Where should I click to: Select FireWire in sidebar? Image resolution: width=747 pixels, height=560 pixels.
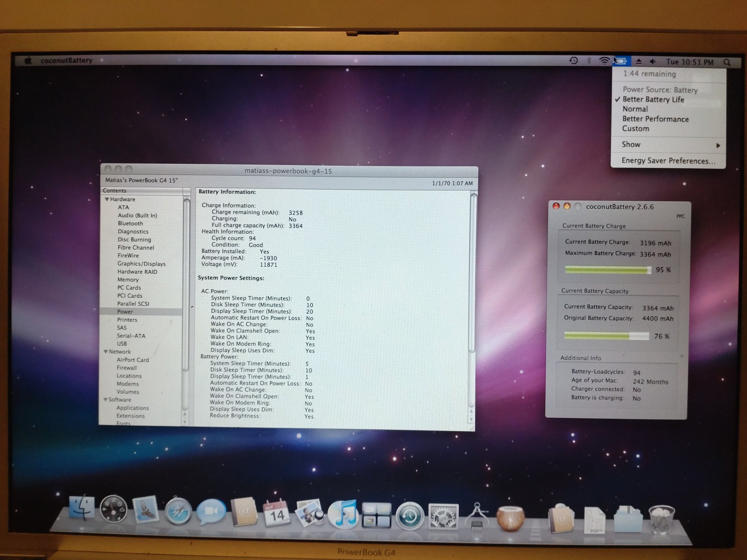128,256
